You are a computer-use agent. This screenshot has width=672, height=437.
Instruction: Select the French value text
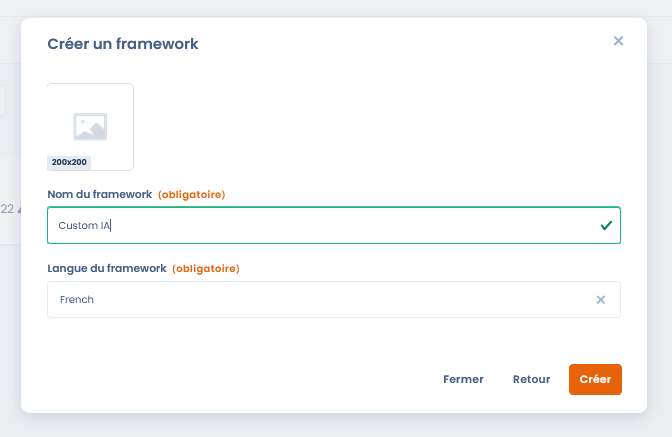click(x=77, y=300)
